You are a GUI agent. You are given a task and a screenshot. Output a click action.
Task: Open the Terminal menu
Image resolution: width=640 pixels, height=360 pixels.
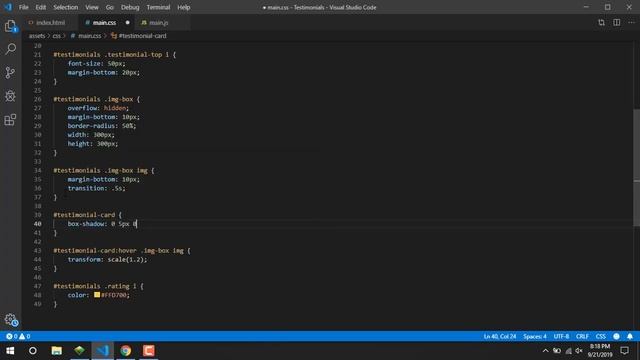tap(158, 7)
